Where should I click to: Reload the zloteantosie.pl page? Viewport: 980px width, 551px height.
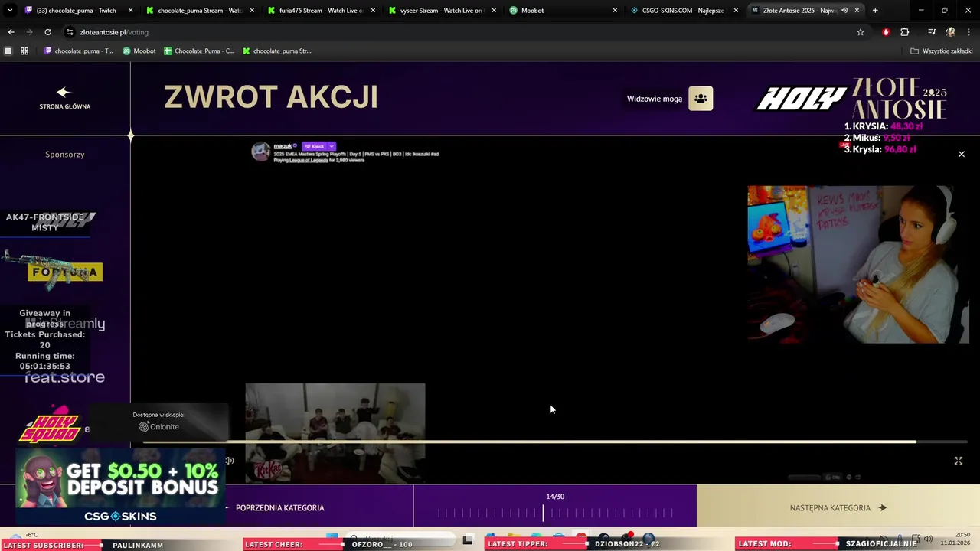[x=47, y=32]
